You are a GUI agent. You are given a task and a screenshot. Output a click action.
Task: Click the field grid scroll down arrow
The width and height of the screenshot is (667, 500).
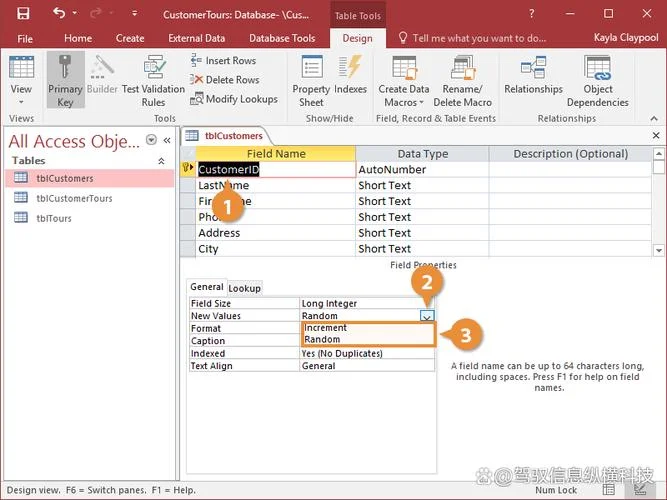pyautogui.click(x=658, y=251)
